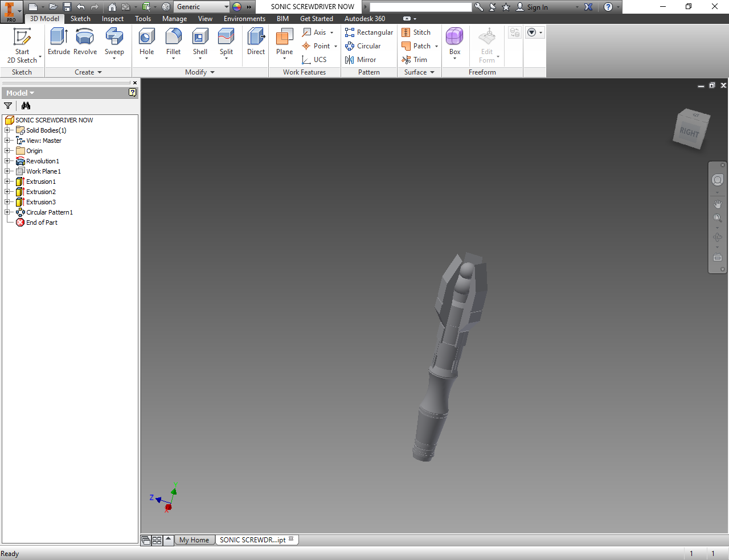
Task: Click the Pan hand in navigation bar
Action: pyautogui.click(x=718, y=204)
